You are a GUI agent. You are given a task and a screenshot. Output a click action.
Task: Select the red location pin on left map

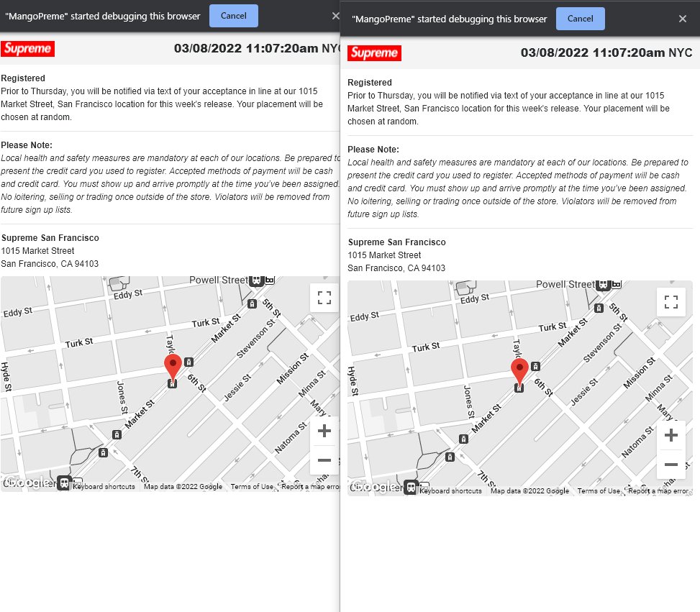click(173, 367)
